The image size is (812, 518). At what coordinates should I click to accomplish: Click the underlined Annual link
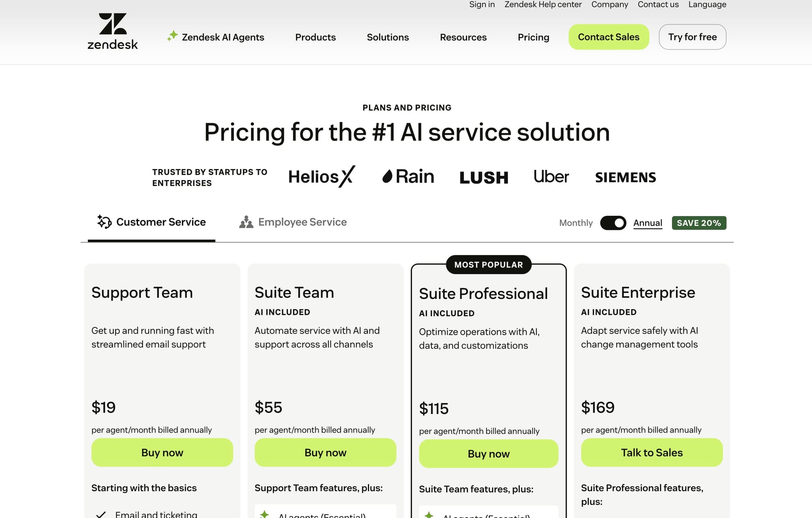tap(648, 223)
